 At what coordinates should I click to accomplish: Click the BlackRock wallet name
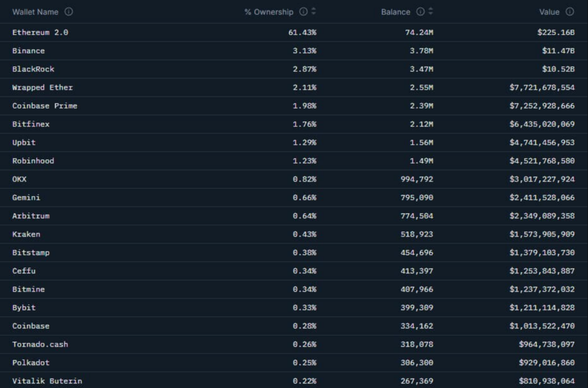pyautogui.click(x=33, y=69)
